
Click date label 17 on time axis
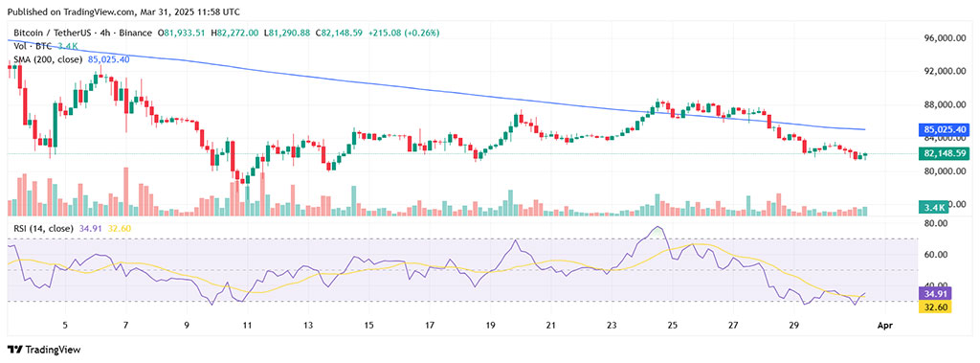(430, 326)
